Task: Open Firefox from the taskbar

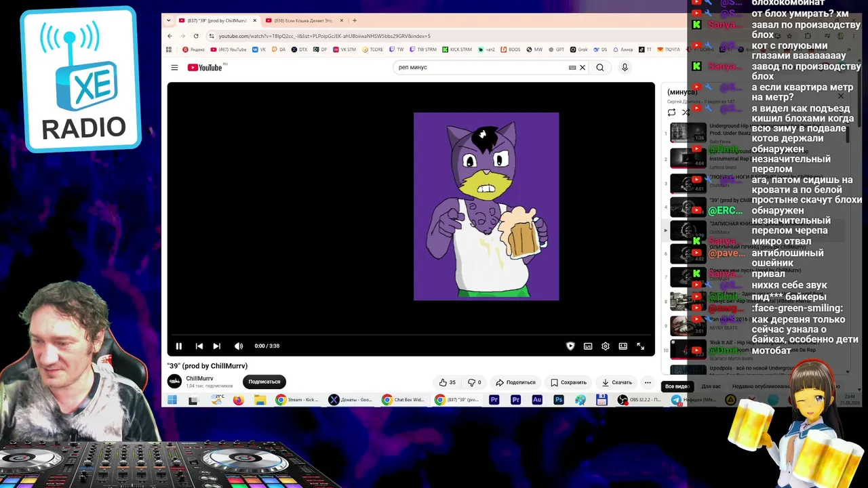Action: pos(238,400)
